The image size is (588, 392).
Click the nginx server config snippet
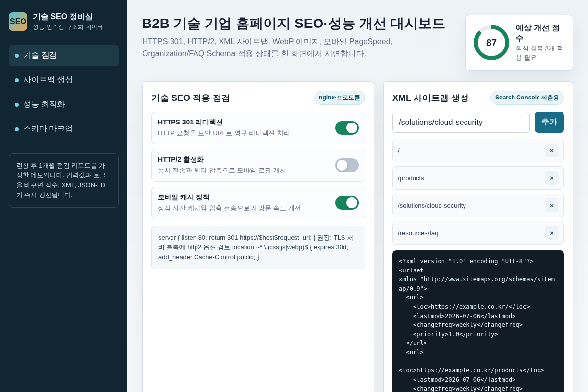[x=258, y=247]
